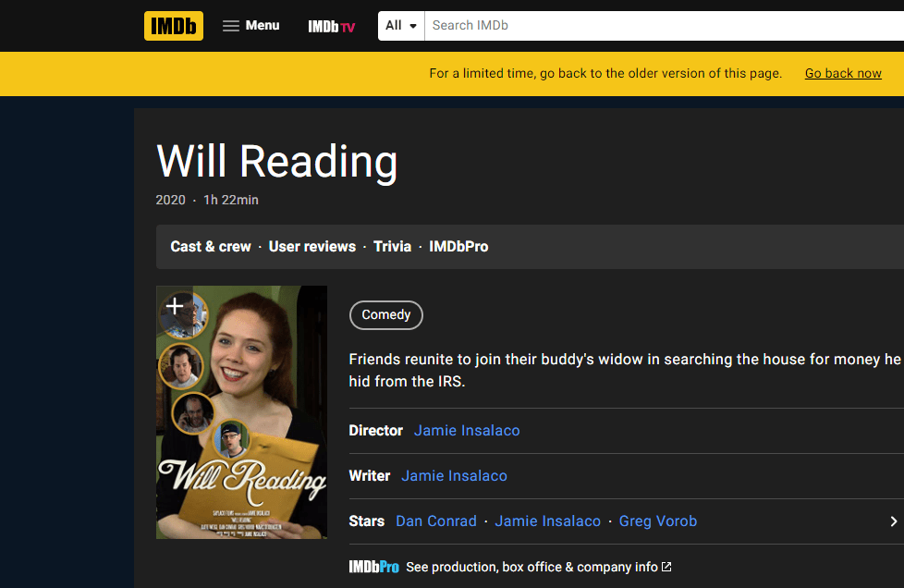The image size is (904, 588).
Task: Click the Go back now link
Action: 842,73
